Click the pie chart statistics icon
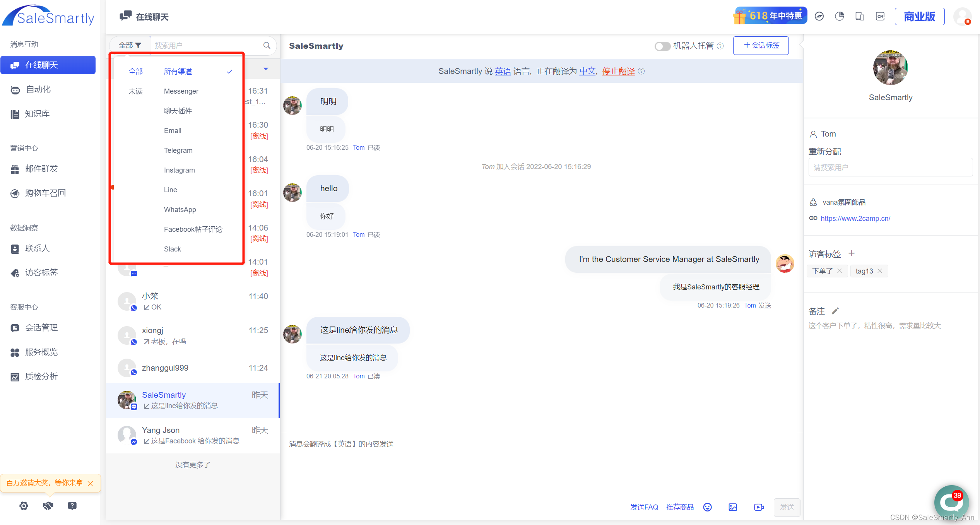980x525 pixels. (839, 16)
